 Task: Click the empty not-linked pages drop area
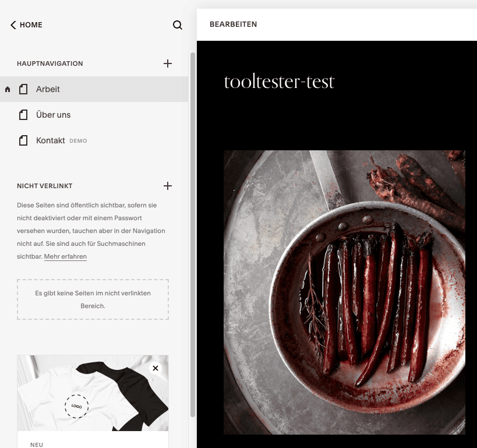93,299
